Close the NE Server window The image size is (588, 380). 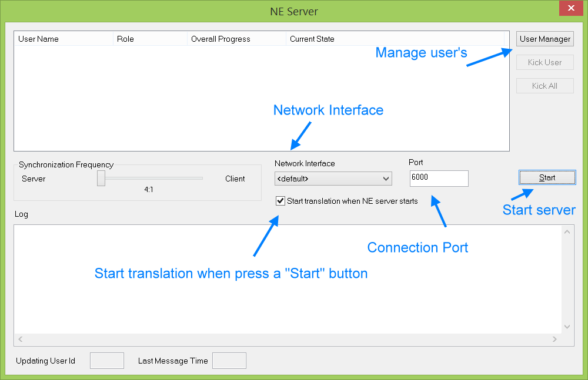point(570,8)
